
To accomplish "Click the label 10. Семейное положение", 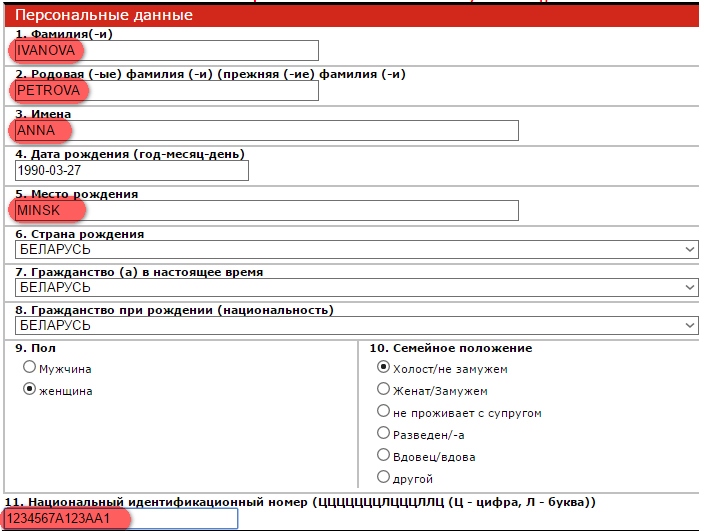I will pyautogui.click(x=451, y=348).
